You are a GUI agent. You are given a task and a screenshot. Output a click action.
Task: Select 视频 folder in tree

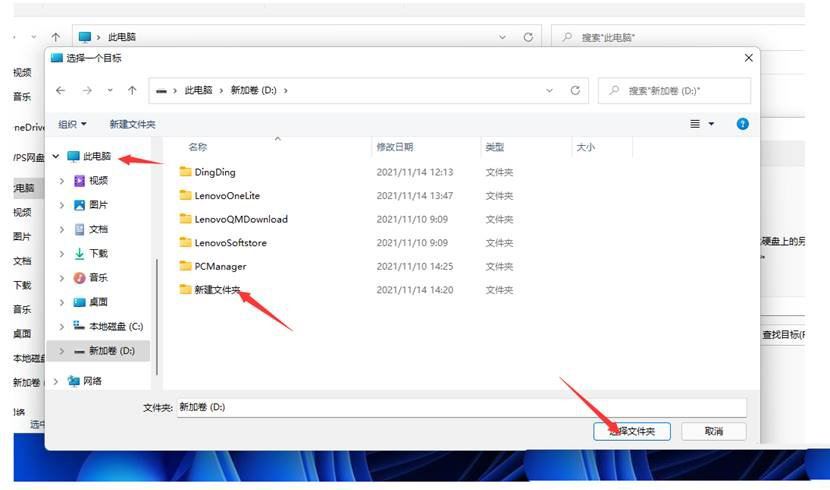click(x=98, y=181)
